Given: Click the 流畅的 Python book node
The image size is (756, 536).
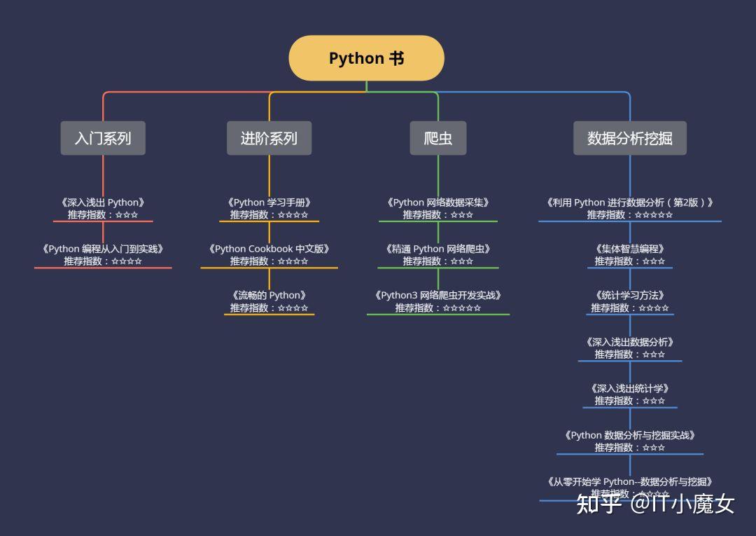Looking at the screenshot, I should (269, 301).
